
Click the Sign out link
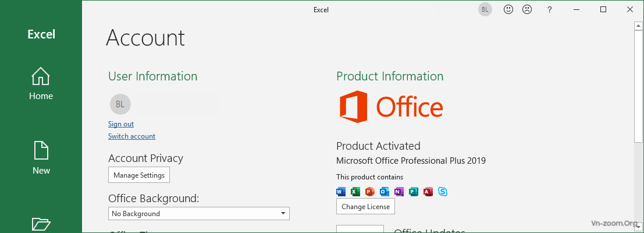tap(121, 123)
